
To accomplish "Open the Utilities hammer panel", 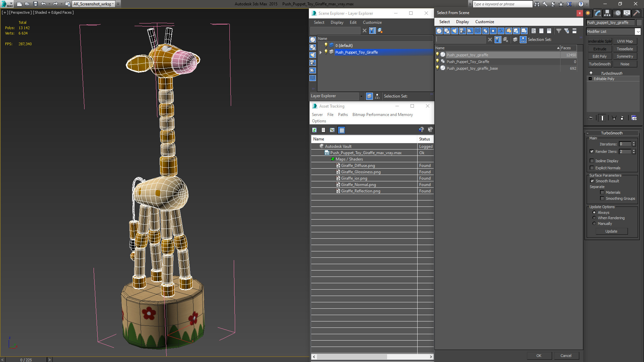I will [x=636, y=13].
